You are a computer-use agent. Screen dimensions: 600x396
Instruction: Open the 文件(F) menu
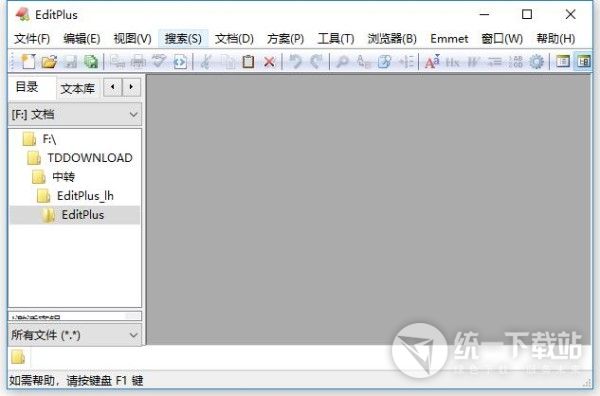(x=32, y=39)
